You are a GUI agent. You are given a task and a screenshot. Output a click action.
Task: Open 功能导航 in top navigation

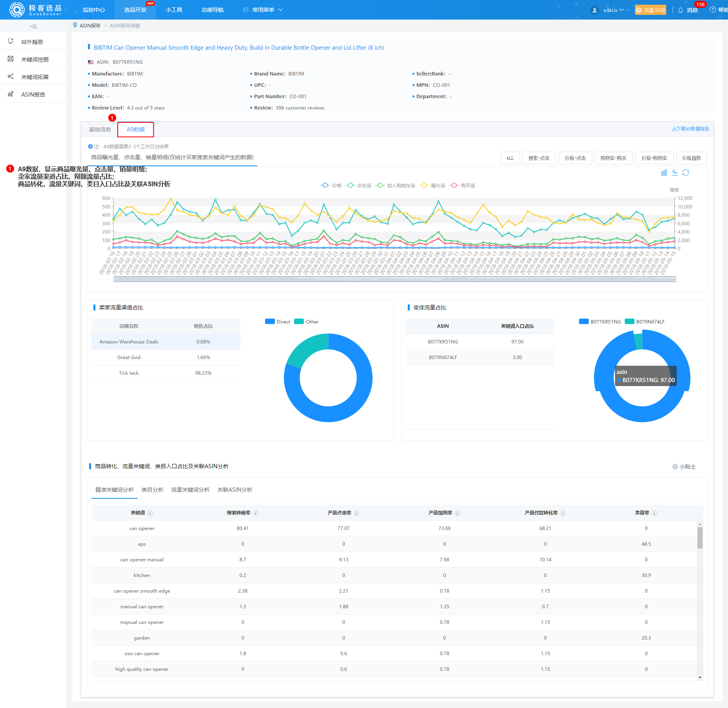pyautogui.click(x=213, y=10)
